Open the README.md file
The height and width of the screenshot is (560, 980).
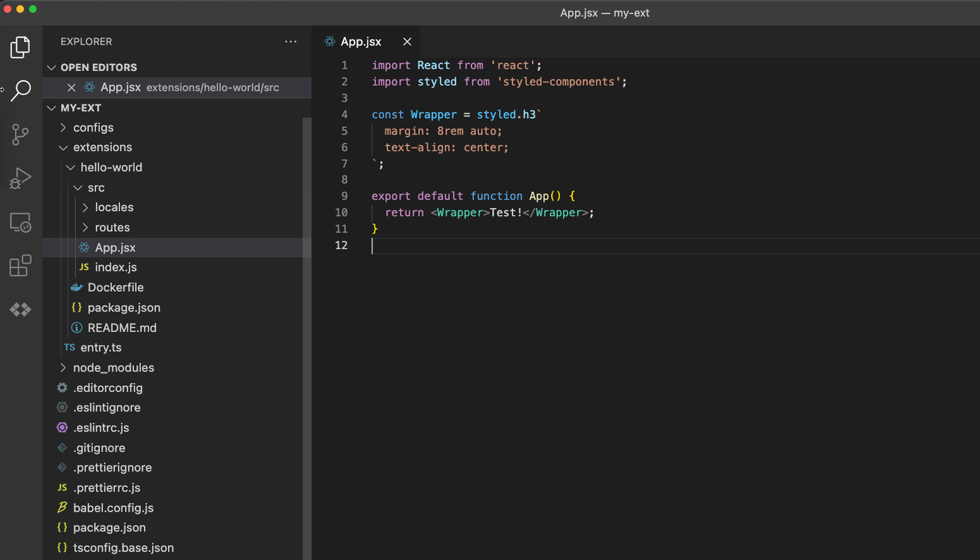click(x=122, y=327)
